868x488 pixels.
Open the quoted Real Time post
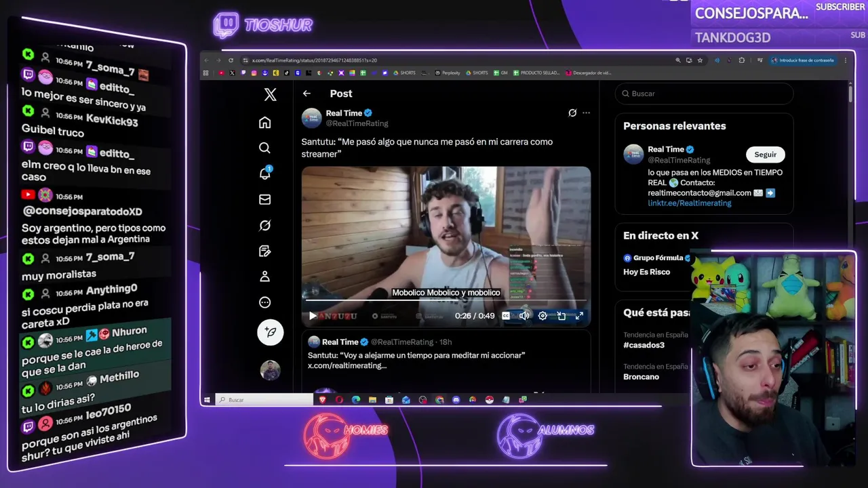pyautogui.click(x=446, y=361)
